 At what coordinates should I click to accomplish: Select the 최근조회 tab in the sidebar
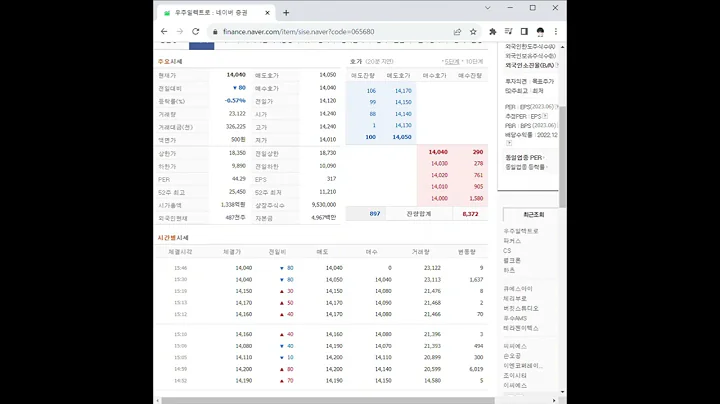click(533, 214)
